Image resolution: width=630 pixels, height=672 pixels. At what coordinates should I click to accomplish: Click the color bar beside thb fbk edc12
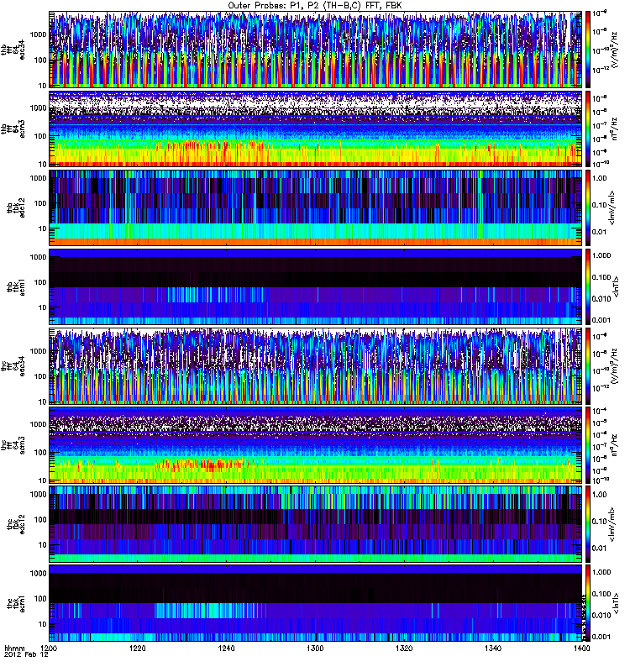coord(589,207)
